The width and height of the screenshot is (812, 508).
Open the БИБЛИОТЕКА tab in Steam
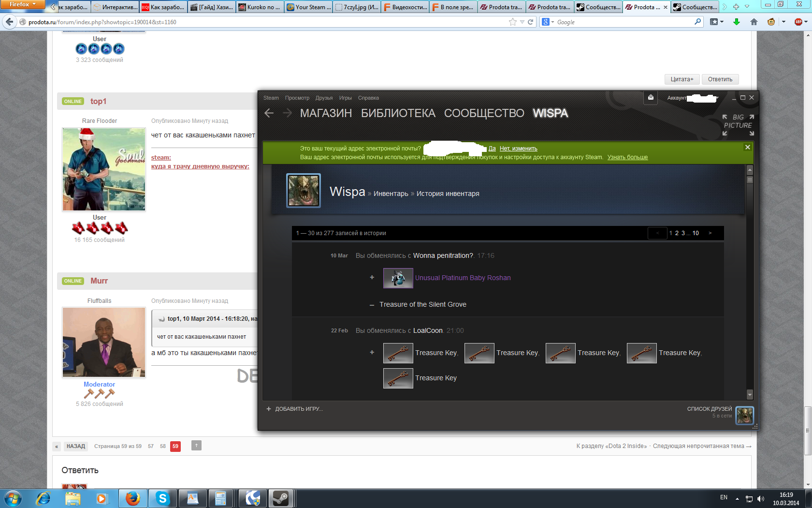[398, 113]
